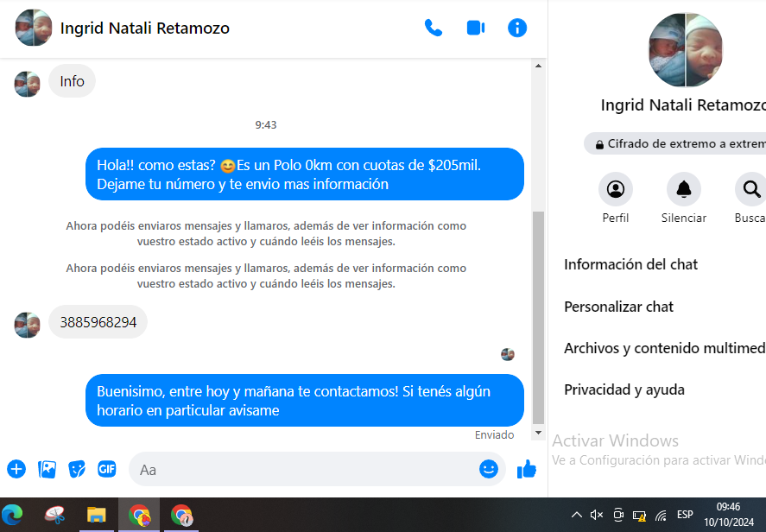Open the GIF picker
The height and width of the screenshot is (532, 766).
pos(107,469)
